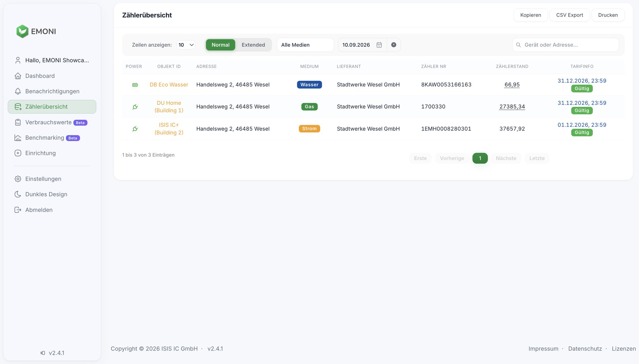Click the Kopieren button
Image resolution: width=639 pixels, height=364 pixels.
tap(531, 15)
